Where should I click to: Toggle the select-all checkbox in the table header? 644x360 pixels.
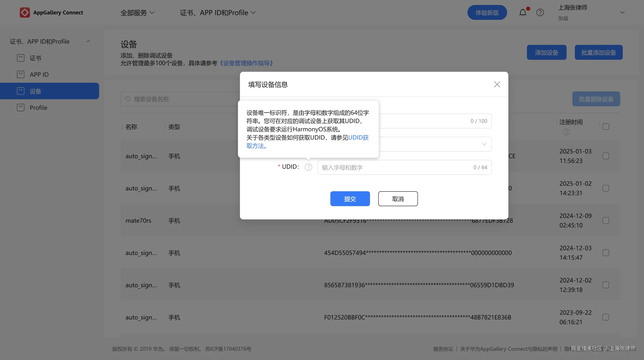[606, 126]
